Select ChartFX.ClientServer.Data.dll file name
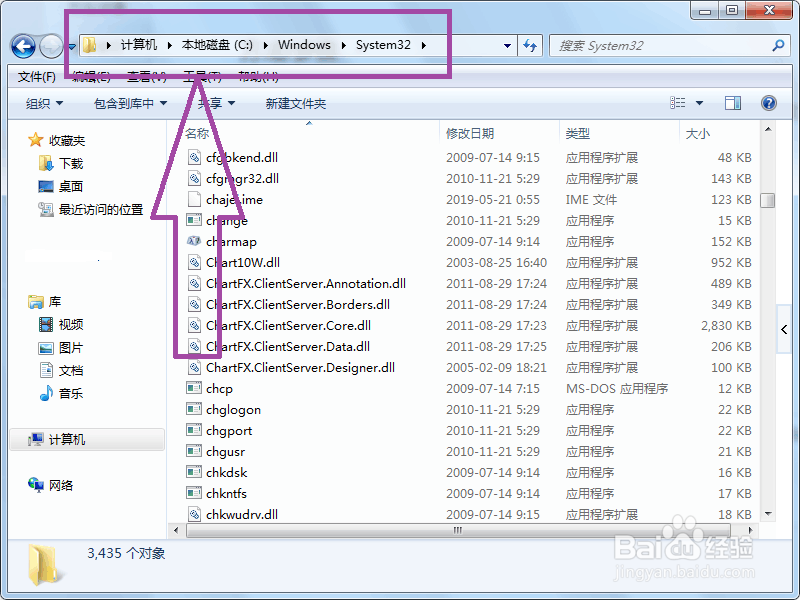 coord(288,346)
